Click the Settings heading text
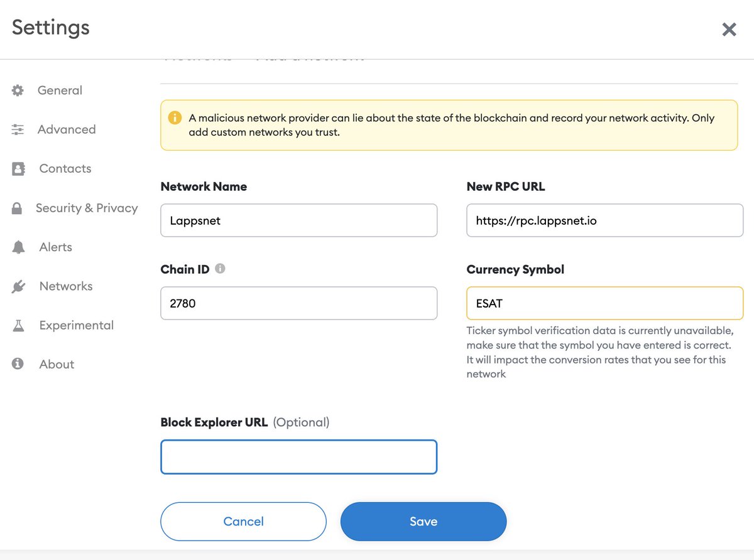Viewport: 754px width, 560px height. 51,28
